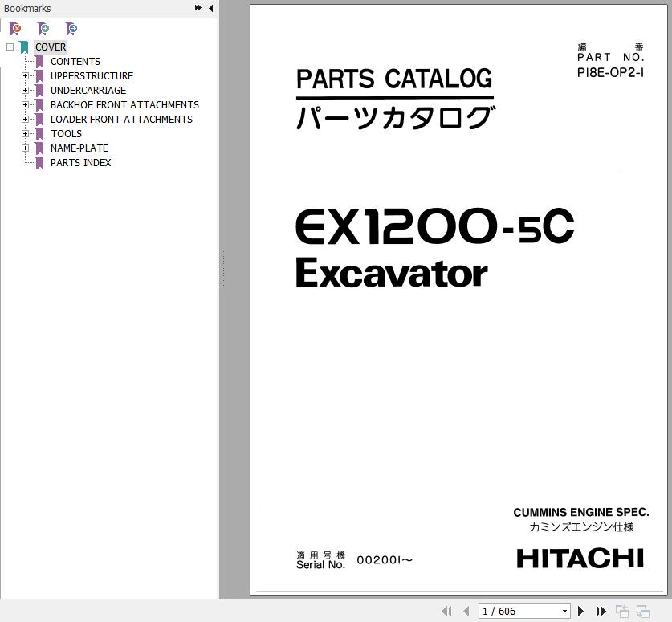Expand the UPPERSTRUCTURE bookmark
Screen dimensions: 672x622
[x=25, y=75]
